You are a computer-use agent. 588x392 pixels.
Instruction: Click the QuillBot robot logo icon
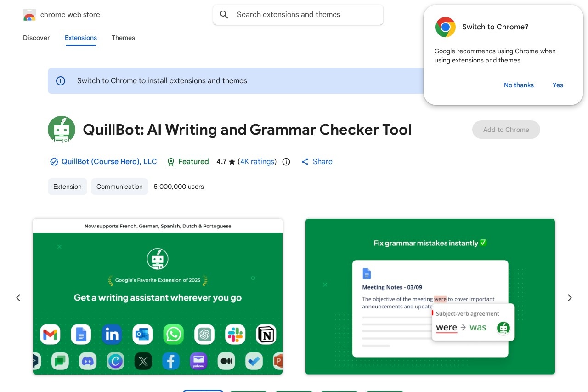pos(62,130)
